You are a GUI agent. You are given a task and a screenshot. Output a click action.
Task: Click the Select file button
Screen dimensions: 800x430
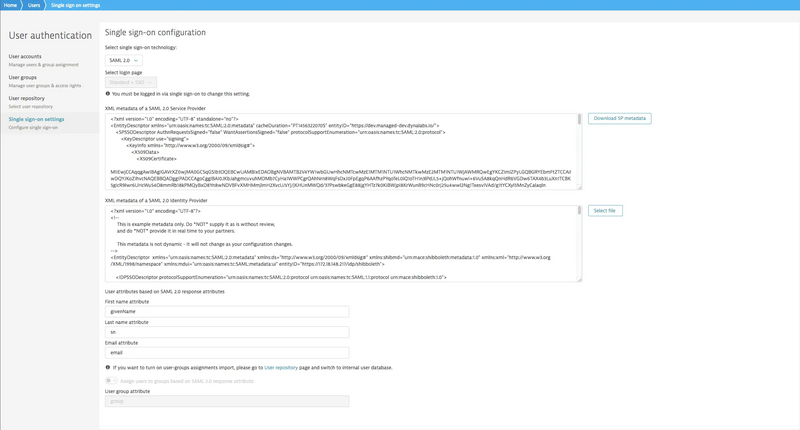(604, 211)
